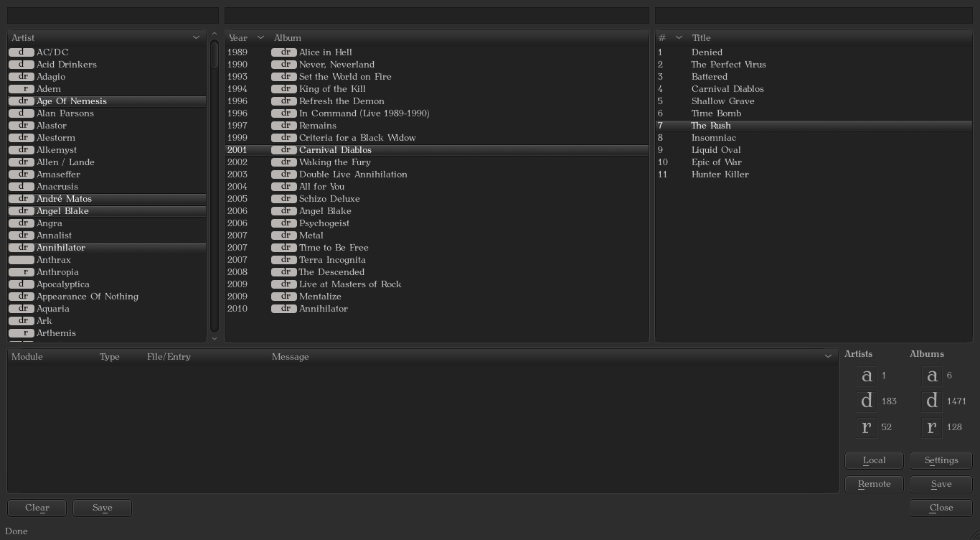The width and height of the screenshot is (980, 540).
Task: Click the Local button
Action: 874,460
